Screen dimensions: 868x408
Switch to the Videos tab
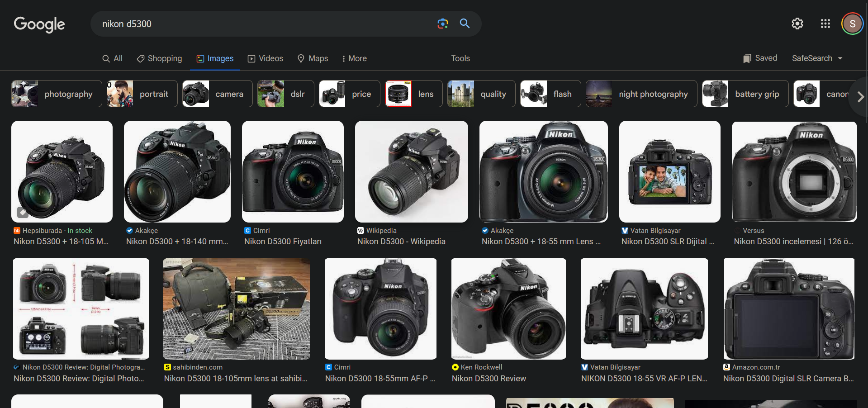pyautogui.click(x=265, y=58)
